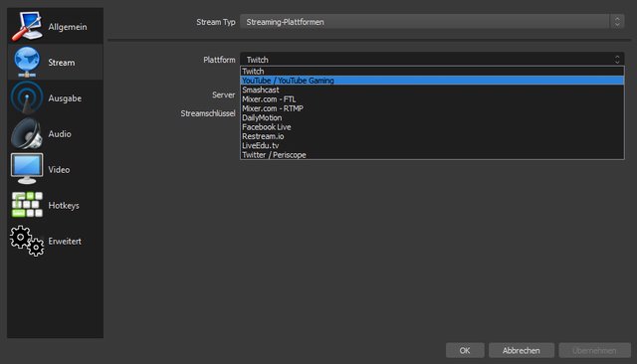Choose DailyMotion from the list
This screenshot has width=637, height=364.
pos(432,117)
